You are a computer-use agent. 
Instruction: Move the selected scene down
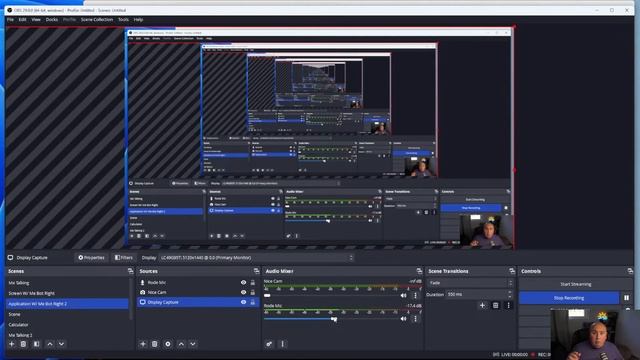point(61,344)
